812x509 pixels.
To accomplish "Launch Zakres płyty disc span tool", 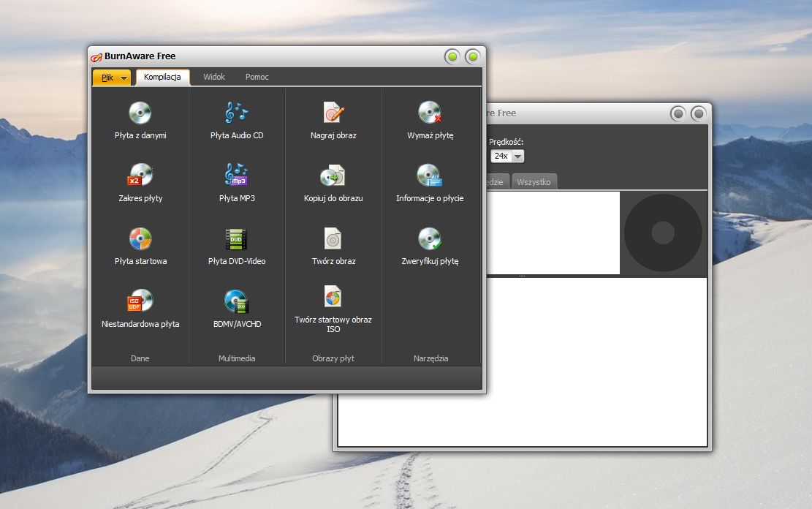I will tap(140, 184).
